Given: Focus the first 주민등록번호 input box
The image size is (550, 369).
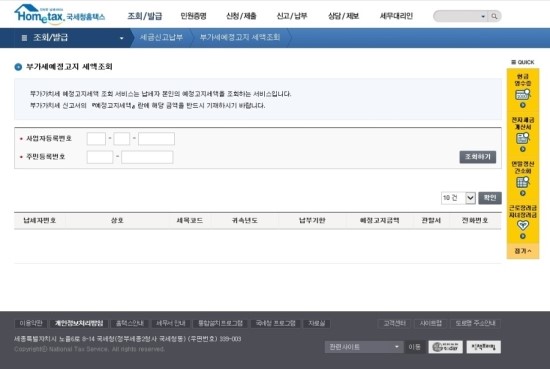Looking at the screenshot, I should tap(100, 157).
